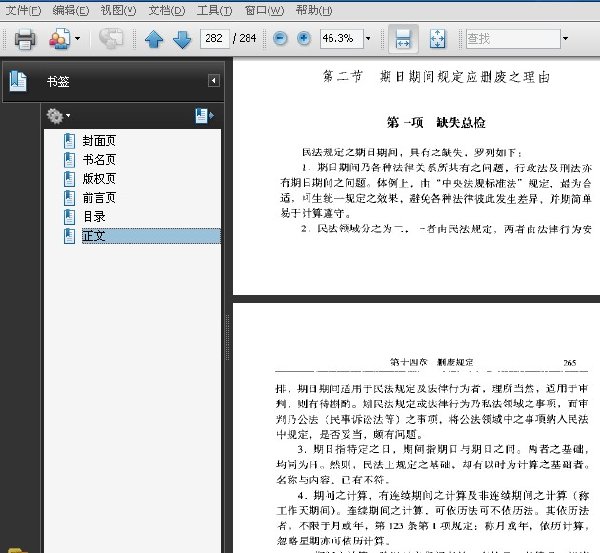Open the 文件(F) menu
Screen dimensions: 600x553
click(23, 10)
